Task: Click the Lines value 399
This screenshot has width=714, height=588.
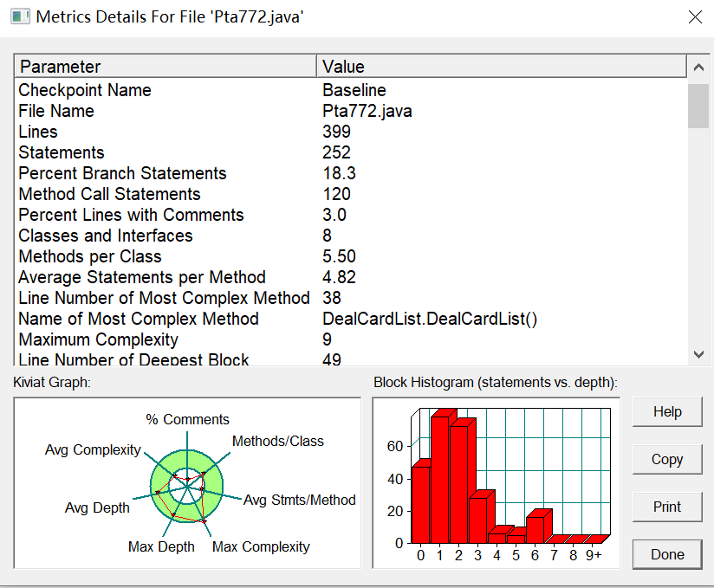Action: 336,132
